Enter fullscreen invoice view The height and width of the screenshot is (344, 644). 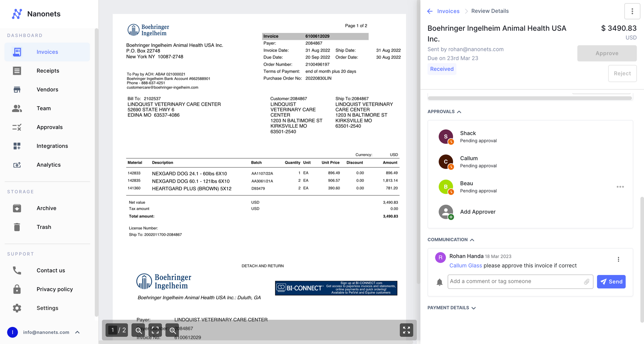point(406,330)
